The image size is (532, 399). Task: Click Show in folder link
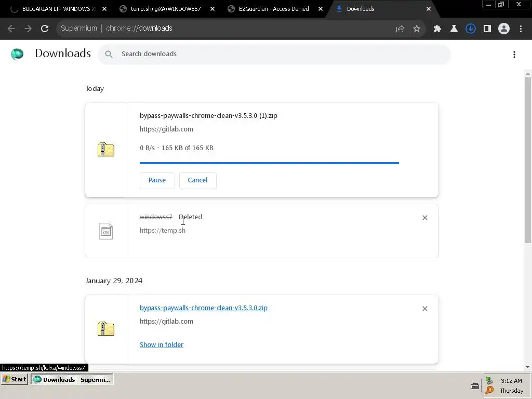[162, 345]
